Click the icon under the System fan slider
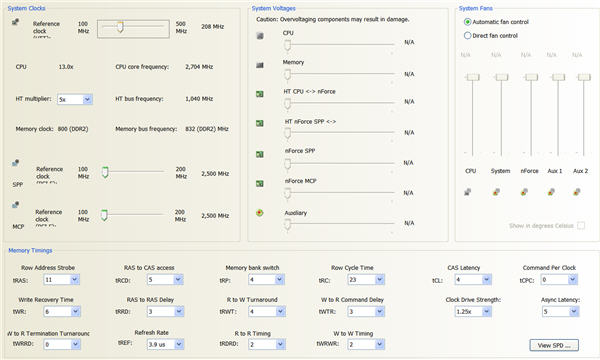The height and width of the screenshot is (360, 600). click(x=496, y=192)
